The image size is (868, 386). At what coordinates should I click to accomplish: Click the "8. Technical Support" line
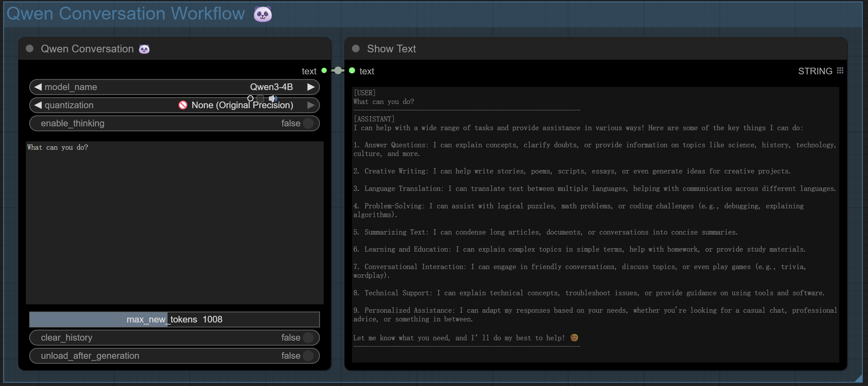point(589,293)
